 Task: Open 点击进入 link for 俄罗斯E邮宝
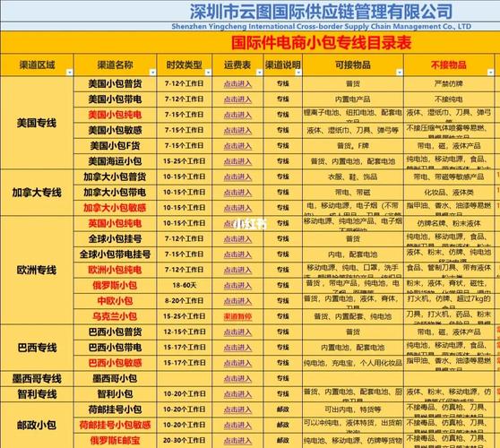click(237, 441)
